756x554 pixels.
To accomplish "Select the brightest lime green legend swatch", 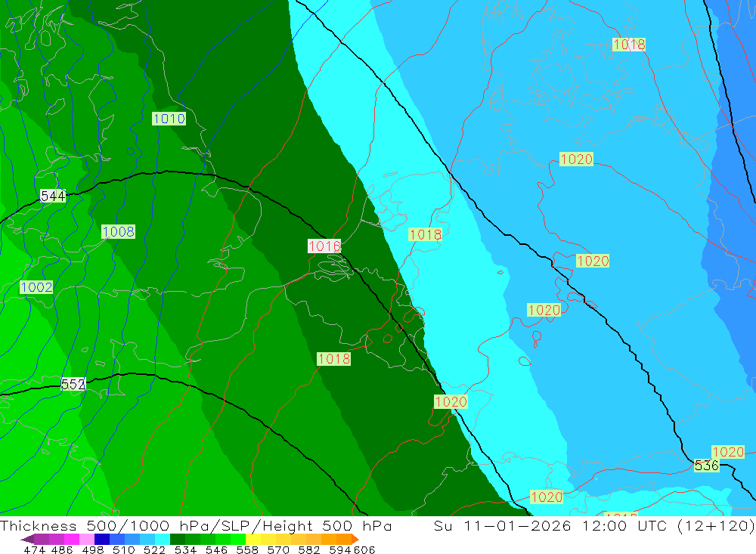I will click(238, 539).
